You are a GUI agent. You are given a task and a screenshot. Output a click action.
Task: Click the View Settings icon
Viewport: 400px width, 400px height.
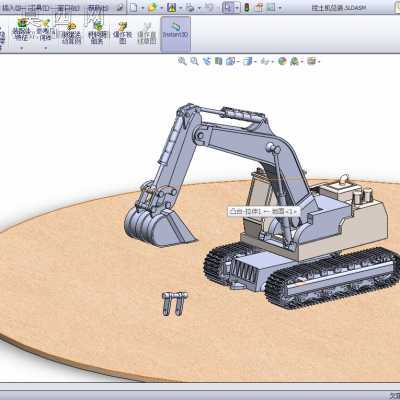point(311,61)
